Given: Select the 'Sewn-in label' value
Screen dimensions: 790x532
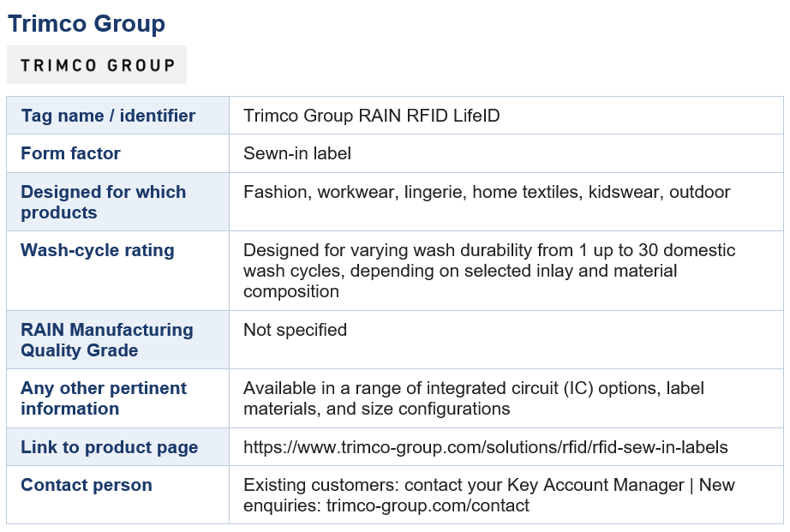Looking at the screenshot, I should [x=297, y=153].
